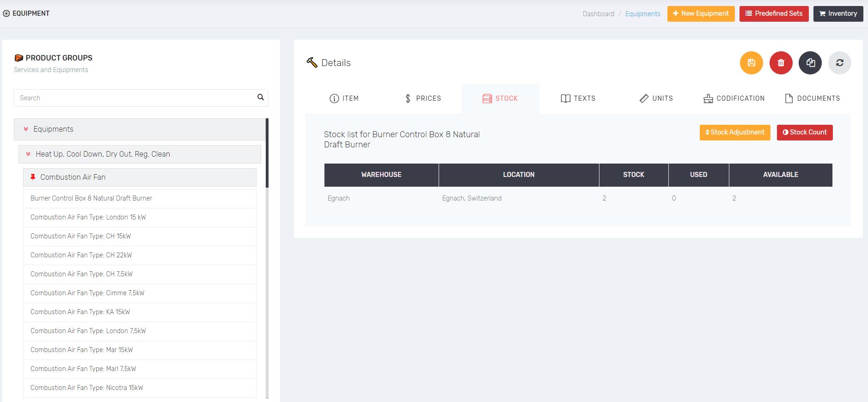Viewport: 868px width, 402px height.
Task: Open Predefined Sets list
Action: pyautogui.click(x=774, y=14)
